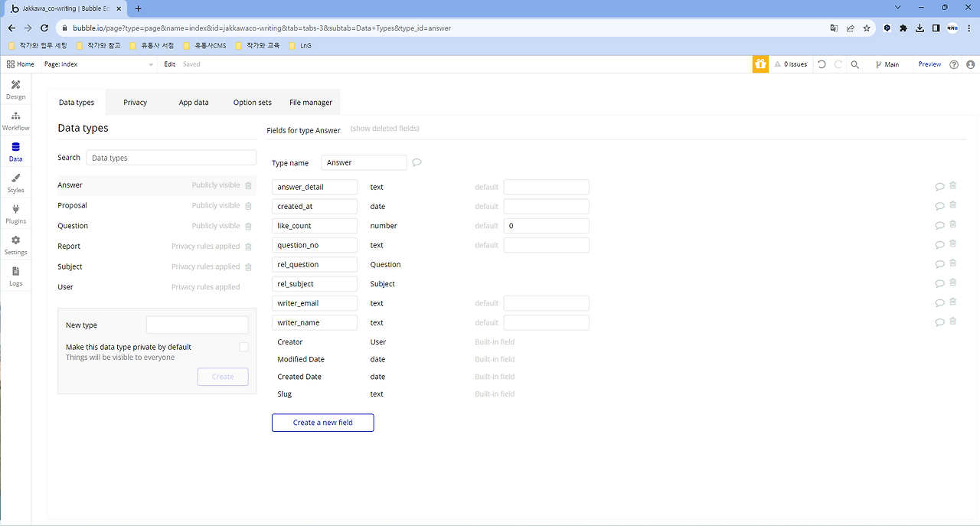Open comment bubble for answer_detail field
This screenshot has width=980, height=526.
[939, 186]
